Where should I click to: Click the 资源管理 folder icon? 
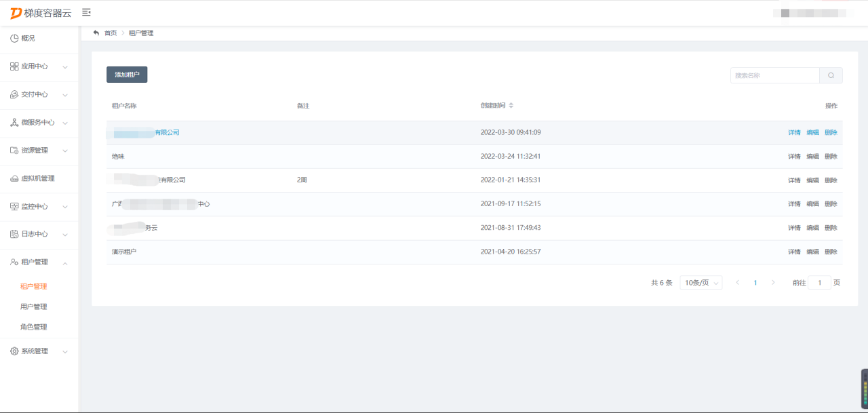[14, 151]
